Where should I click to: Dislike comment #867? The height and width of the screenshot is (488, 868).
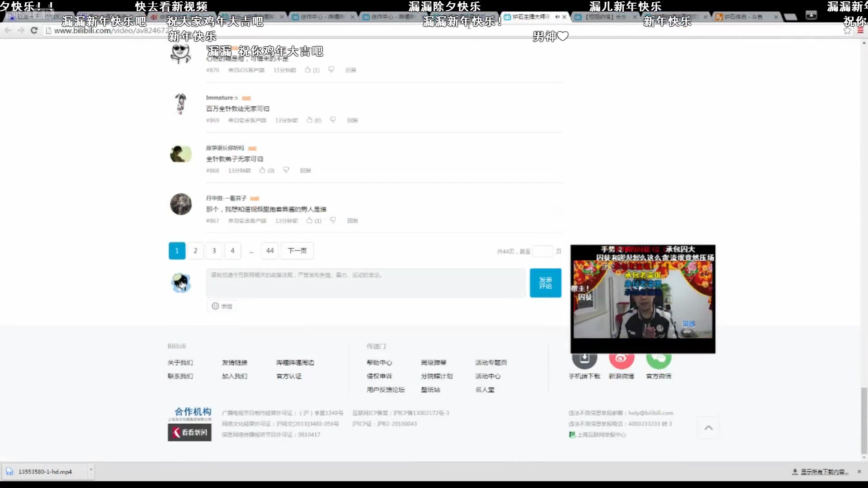click(x=333, y=220)
